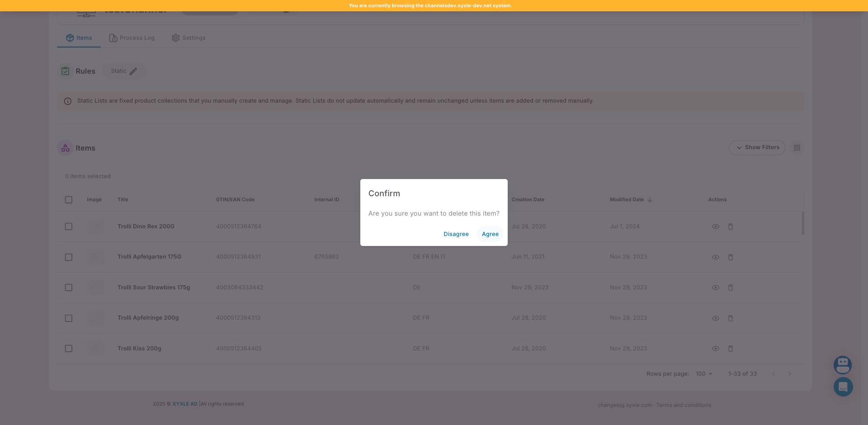The height and width of the screenshot is (425, 868).
Task: Open Terms and conditions link
Action: tap(684, 406)
